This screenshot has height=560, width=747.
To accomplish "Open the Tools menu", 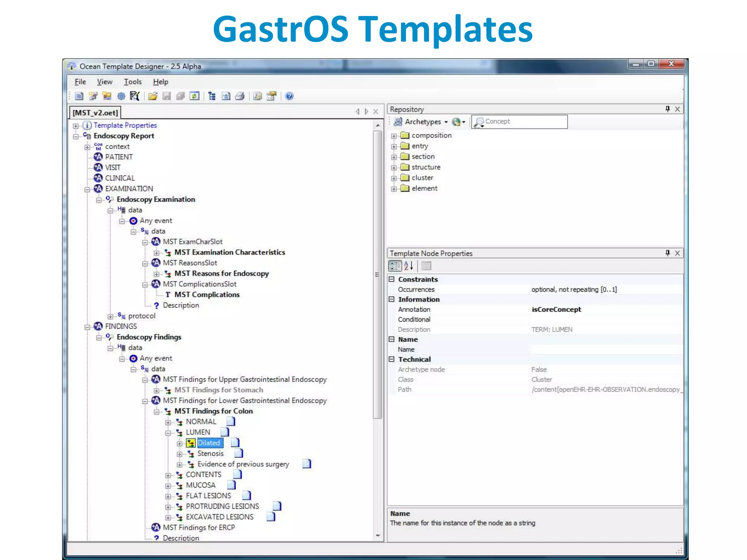I will point(132,82).
